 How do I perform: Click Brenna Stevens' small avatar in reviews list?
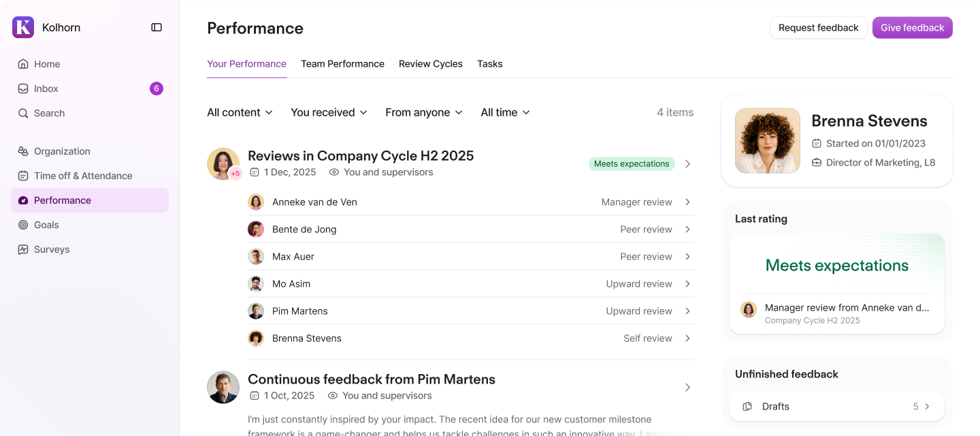[256, 339]
